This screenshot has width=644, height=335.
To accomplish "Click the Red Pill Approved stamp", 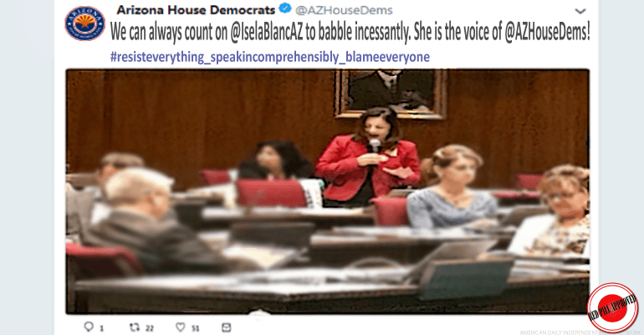I will pos(612,307).
